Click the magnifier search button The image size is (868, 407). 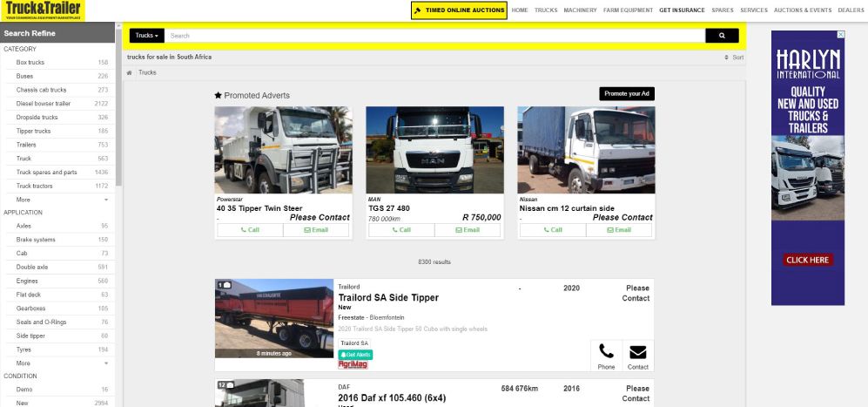click(x=722, y=36)
